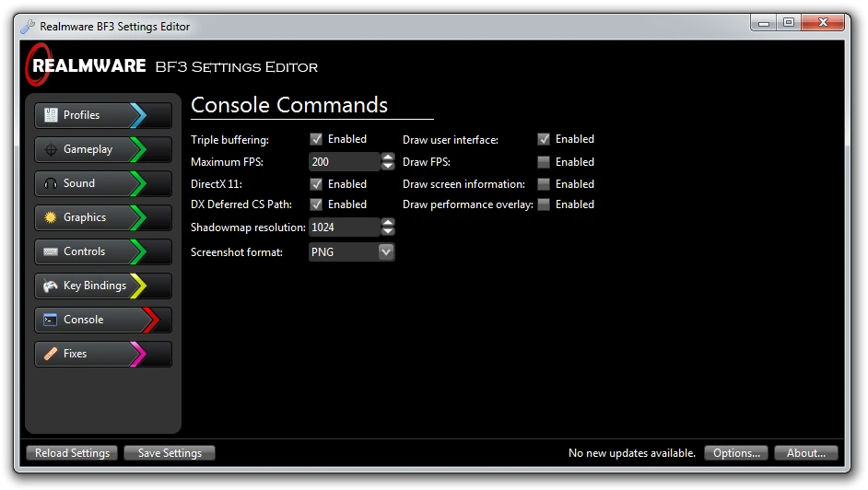Click the red chevron beside Console

coord(151,320)
